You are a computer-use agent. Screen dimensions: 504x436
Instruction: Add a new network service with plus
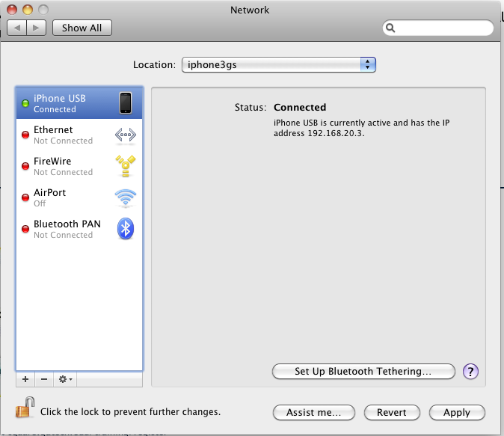pos(25,379)
